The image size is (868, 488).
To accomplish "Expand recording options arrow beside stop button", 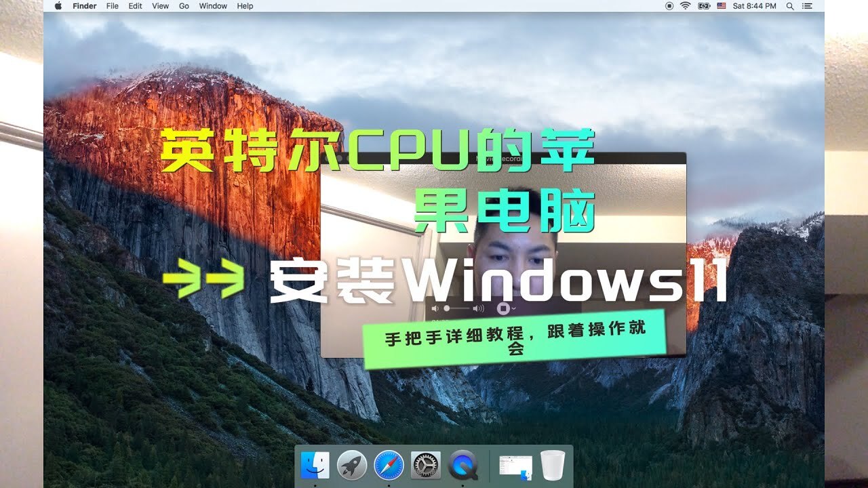I will tap(514, 308).
